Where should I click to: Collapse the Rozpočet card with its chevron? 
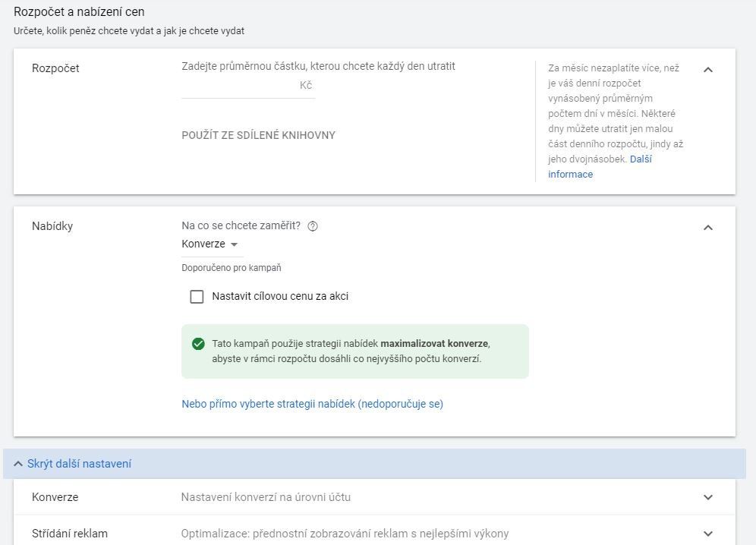(707, 69)
